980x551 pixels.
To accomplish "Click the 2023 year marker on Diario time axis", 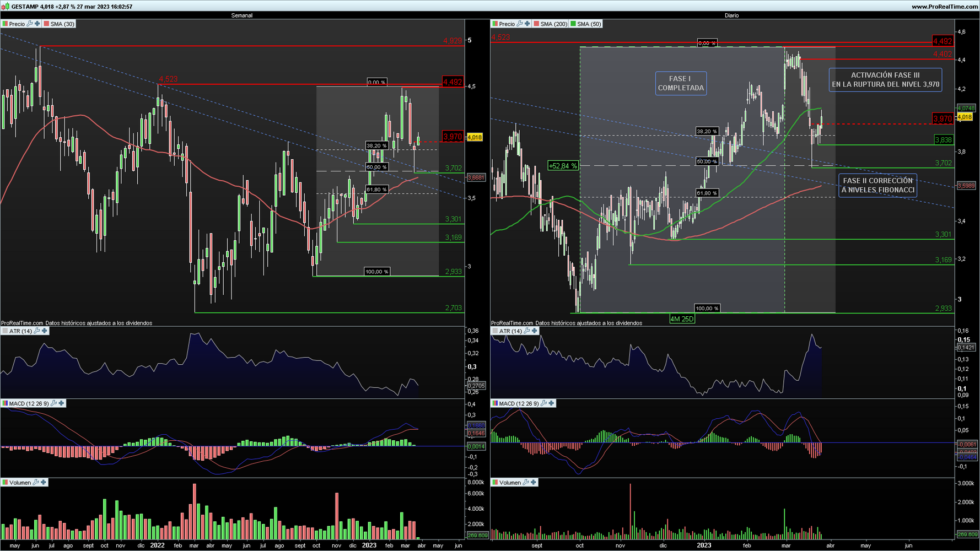I will coord(703,545).
